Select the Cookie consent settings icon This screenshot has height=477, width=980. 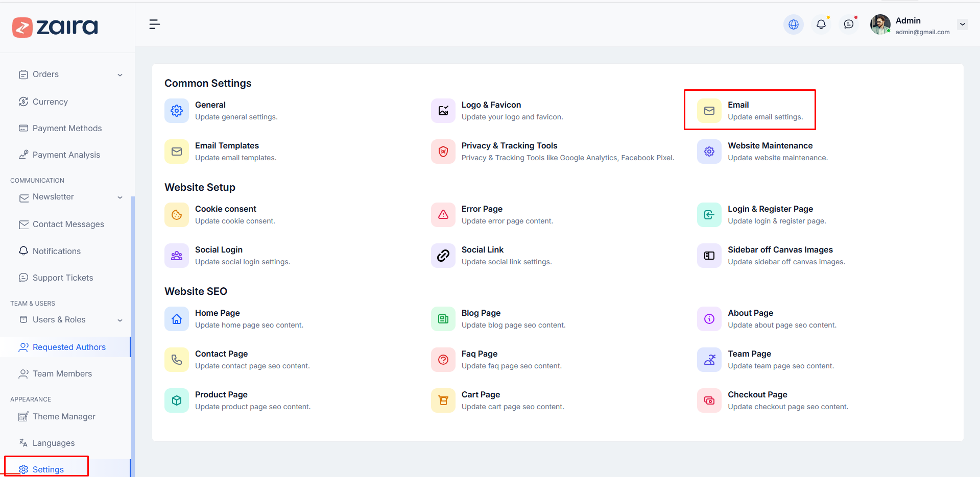click(x=176, y=214)
